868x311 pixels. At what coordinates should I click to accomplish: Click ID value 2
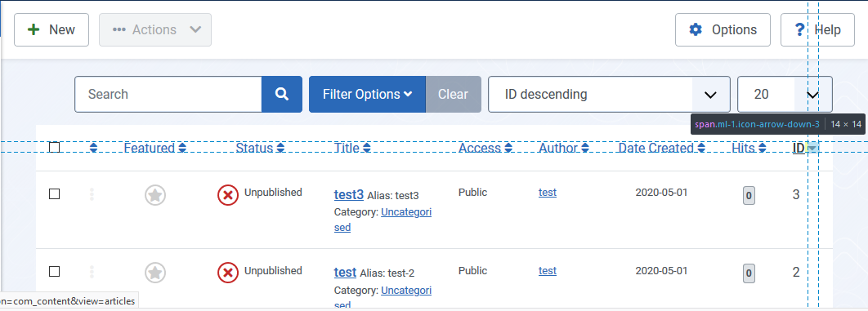(796, 272)
